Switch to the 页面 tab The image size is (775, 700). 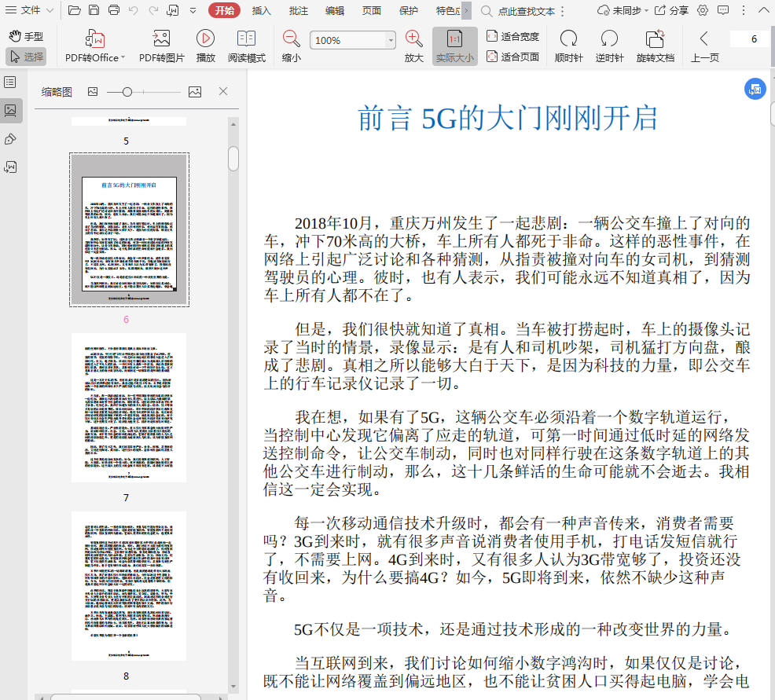(371, 10)
